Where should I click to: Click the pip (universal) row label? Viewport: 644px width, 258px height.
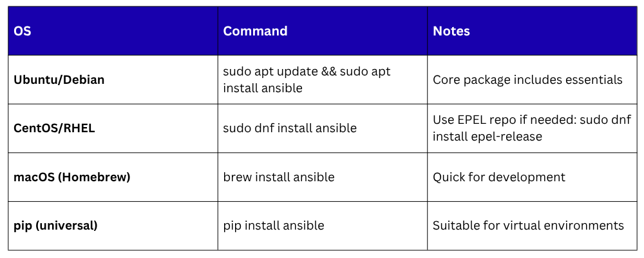coord(55,226)
